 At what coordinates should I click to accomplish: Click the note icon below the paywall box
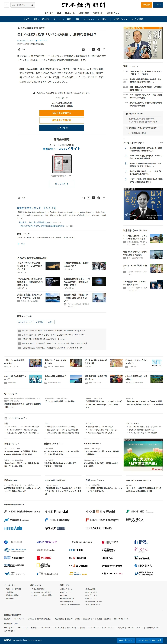88,198
